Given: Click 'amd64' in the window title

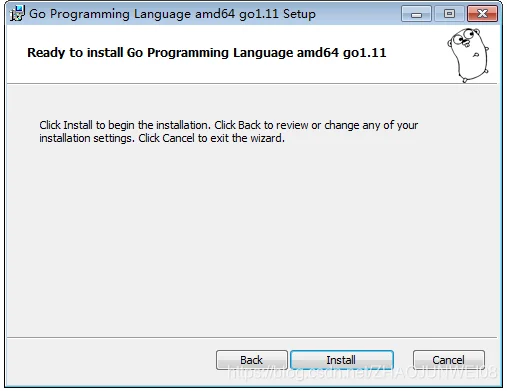Looking at the screenshot, I should click(x=215, y=14).
